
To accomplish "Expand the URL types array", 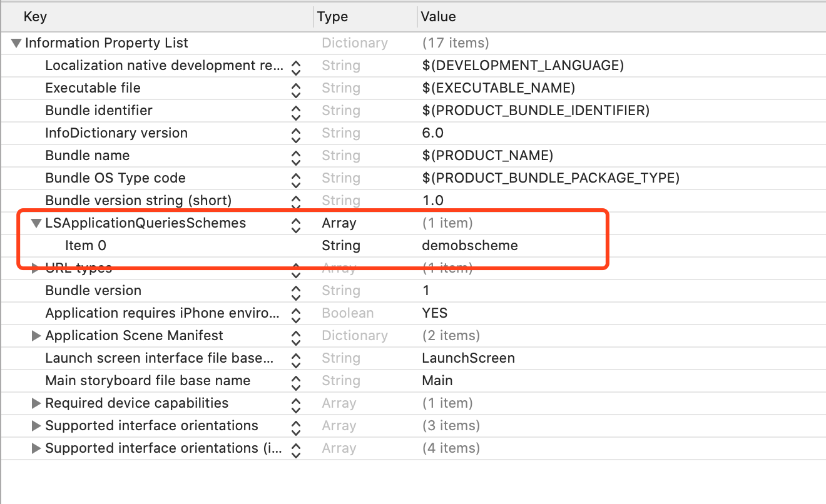I will click(36, 268).
